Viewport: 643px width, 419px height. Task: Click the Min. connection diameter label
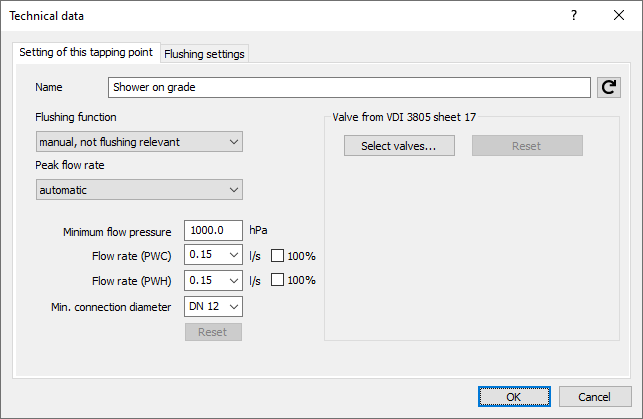pos(111,307)
